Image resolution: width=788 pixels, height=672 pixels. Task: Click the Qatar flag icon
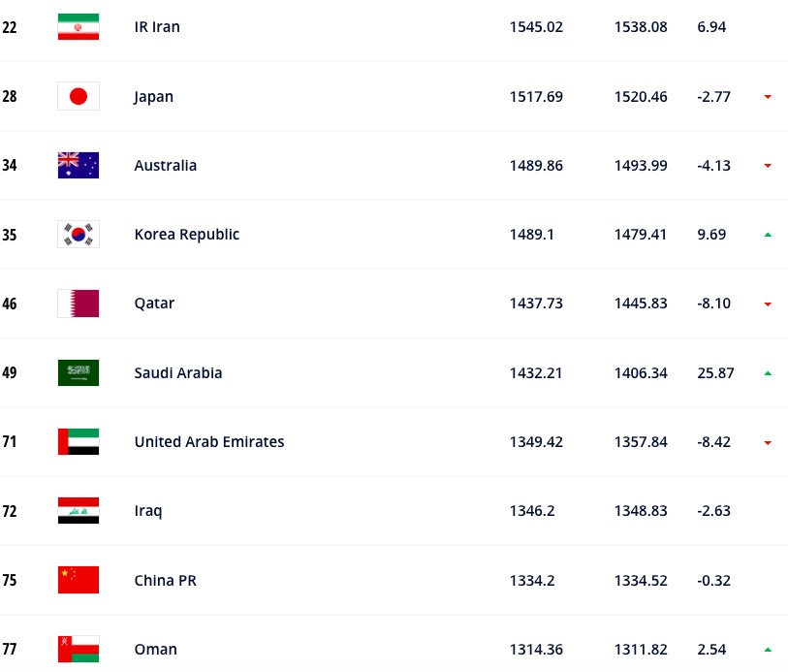click(79, 304)
